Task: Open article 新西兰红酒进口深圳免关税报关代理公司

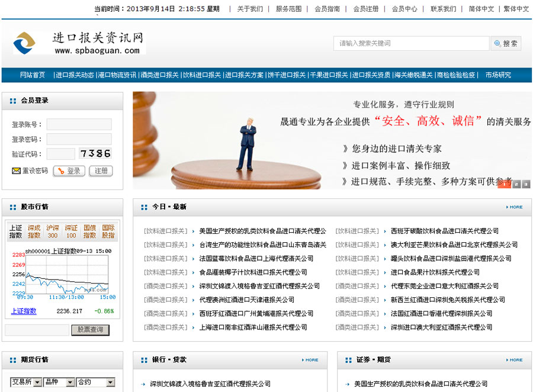Action: tap(448, 300)
